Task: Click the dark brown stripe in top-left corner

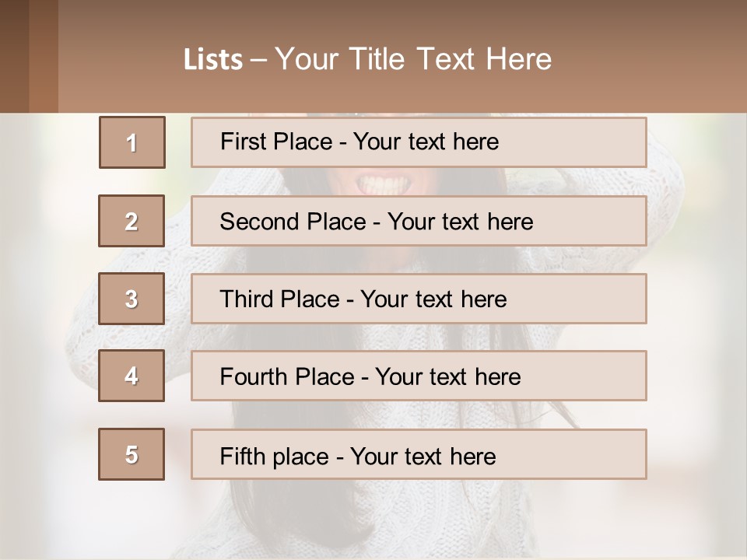Action: click(14, 56)
